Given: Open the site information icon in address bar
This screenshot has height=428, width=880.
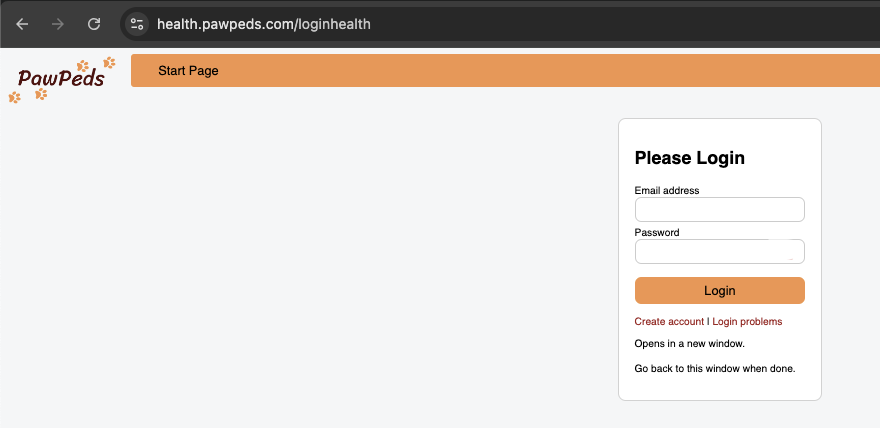Looking at the screenshot, I should click(x=137, y=24).
